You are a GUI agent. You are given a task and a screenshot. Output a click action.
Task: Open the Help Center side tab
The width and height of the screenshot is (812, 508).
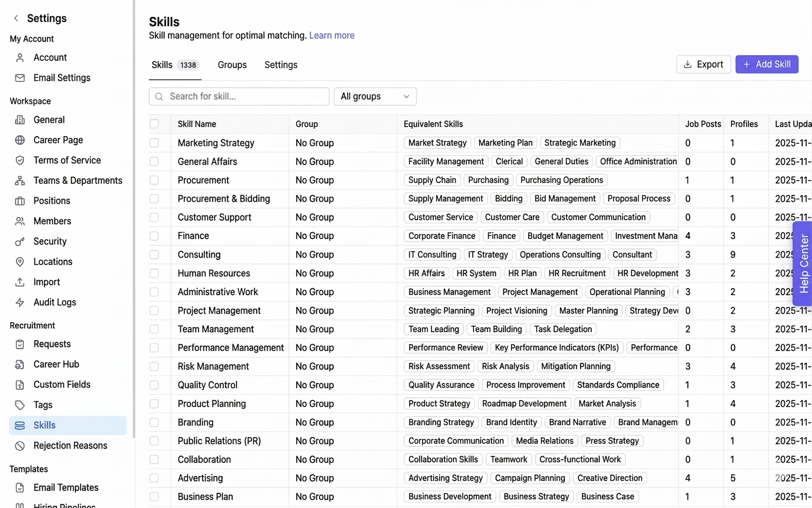pos(803,264)
